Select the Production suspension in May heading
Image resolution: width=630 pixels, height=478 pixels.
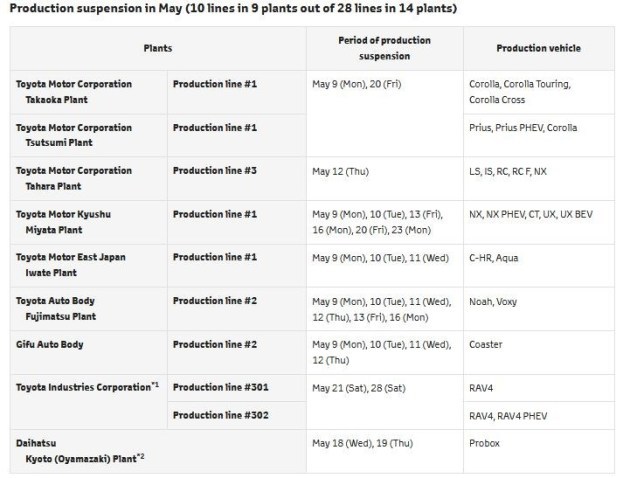(233, 8)
